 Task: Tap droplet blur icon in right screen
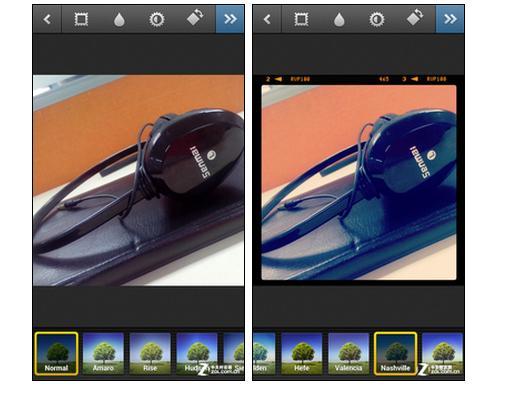point(339,20)
